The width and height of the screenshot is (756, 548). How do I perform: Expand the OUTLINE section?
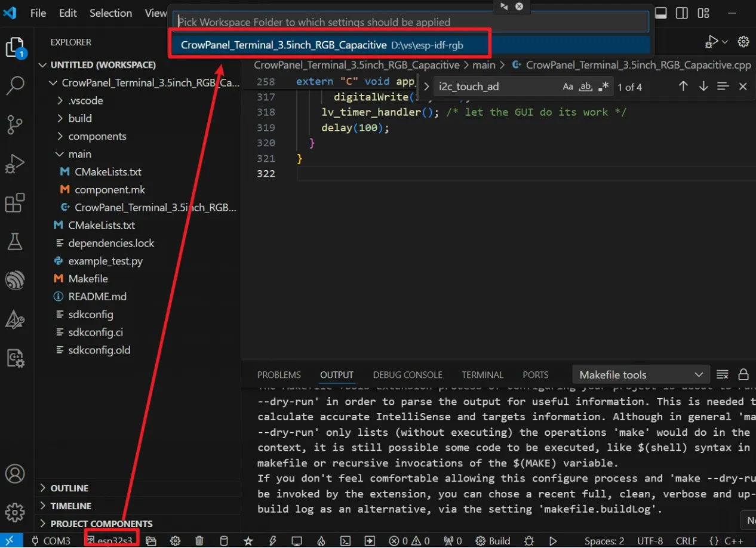[x=69, y=488]
